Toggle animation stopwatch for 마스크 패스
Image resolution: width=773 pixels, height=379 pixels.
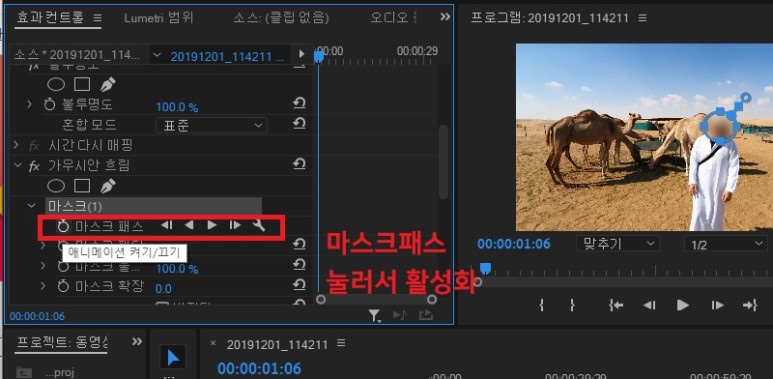point(63,227)
